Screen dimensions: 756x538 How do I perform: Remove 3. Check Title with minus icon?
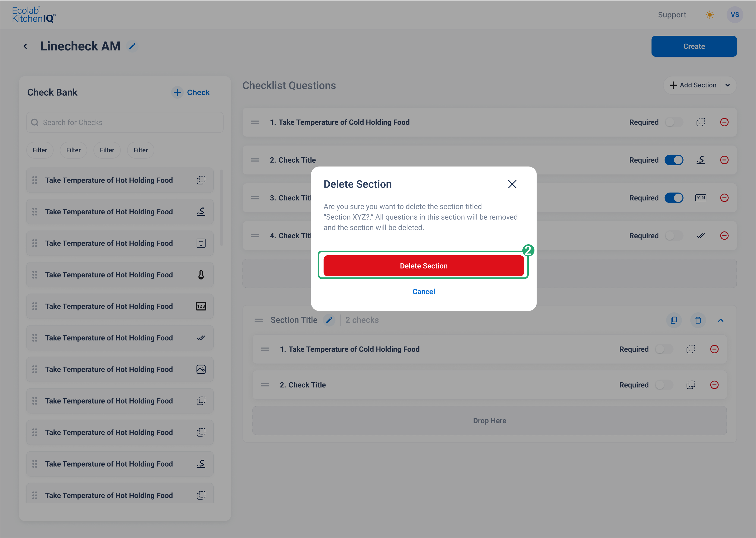tap(724, 198)
